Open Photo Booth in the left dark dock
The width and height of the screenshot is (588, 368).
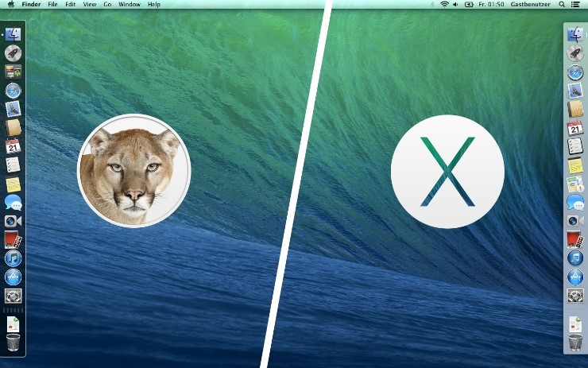pyautogui.click(x=14, y=240)
